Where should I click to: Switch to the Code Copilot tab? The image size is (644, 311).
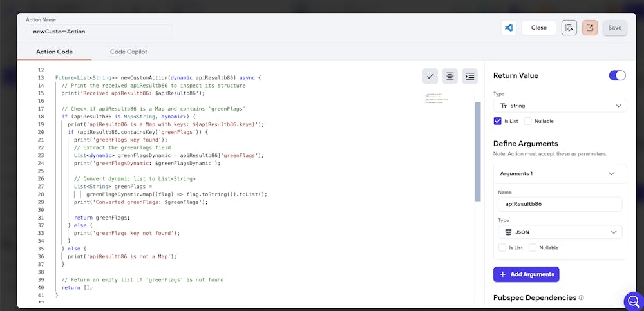pyautogui.click(x=129, y=52)
